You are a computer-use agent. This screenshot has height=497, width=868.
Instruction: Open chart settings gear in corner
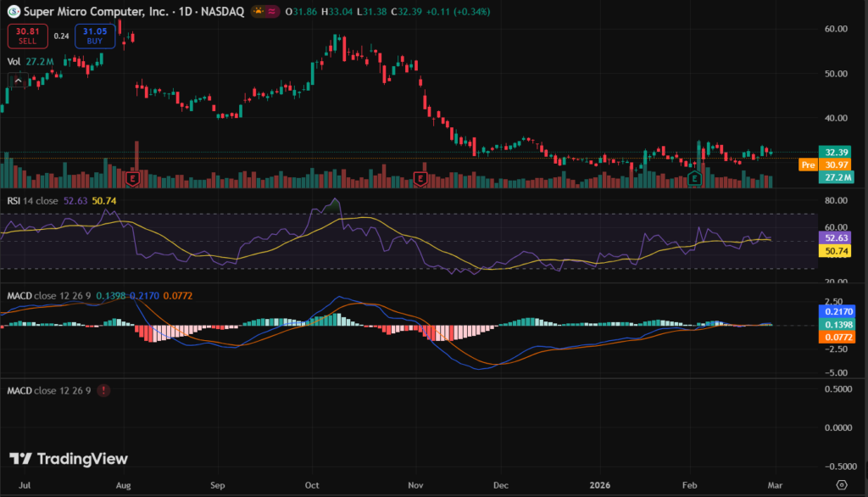pos(840,483)
